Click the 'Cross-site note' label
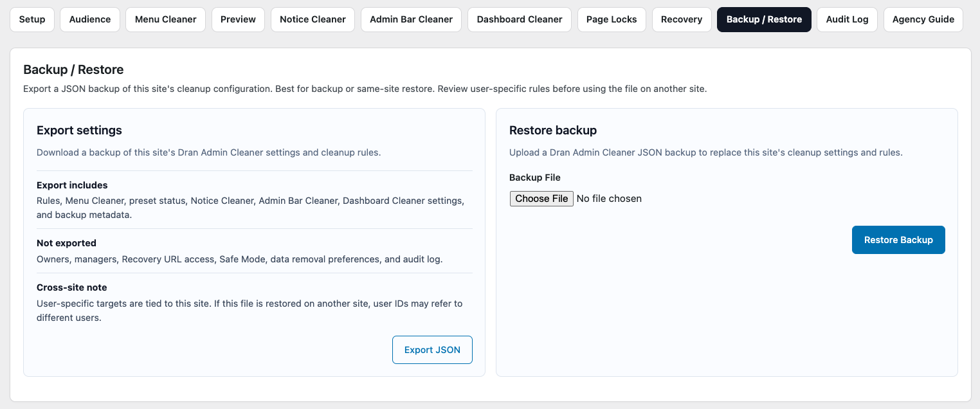The image size is (980, 409). (x=72, y=287)
